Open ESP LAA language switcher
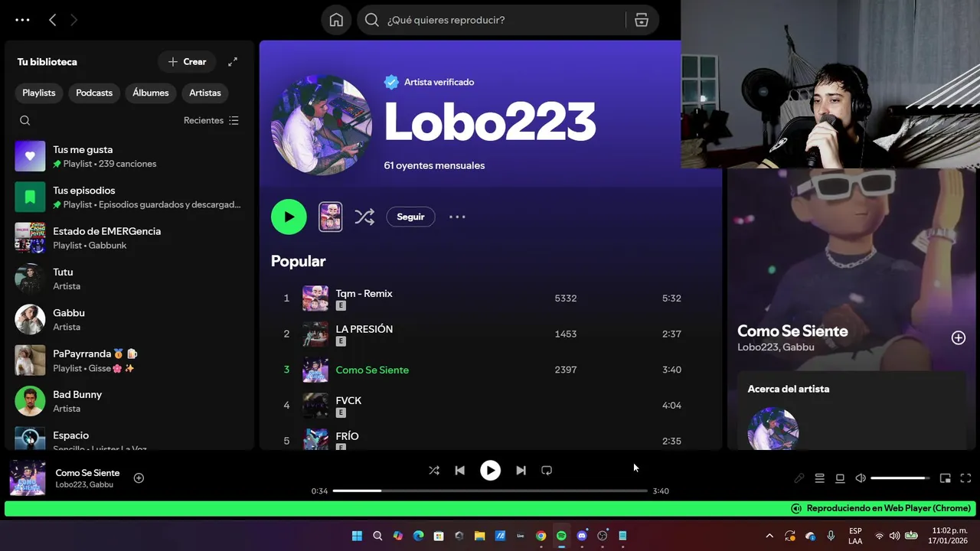980x551 pixels. point(855,536)
